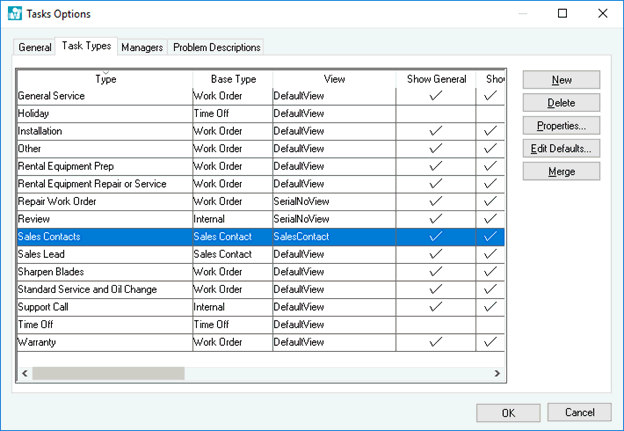
Task: Click the SalesContact view cell
Action: click(x=334, y=236)
